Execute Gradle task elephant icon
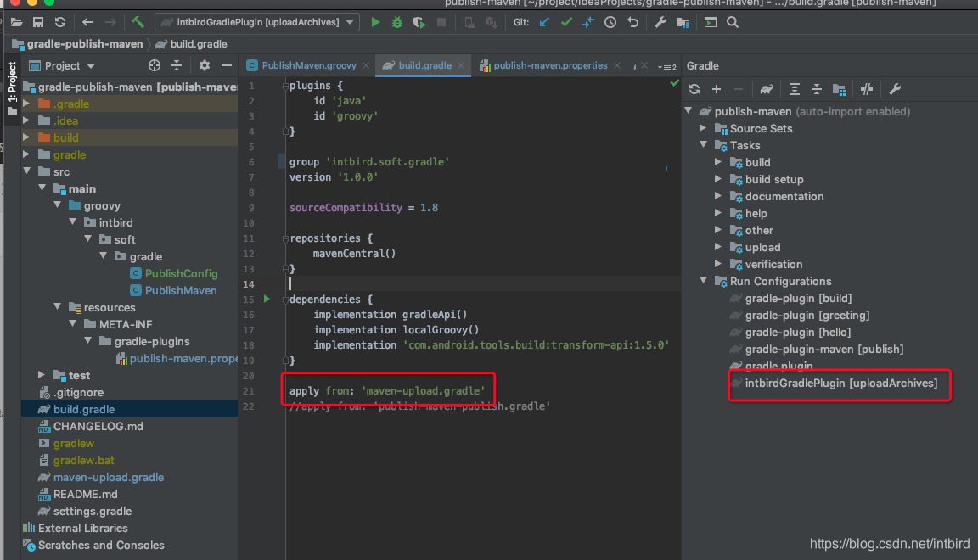 point(766,89)
